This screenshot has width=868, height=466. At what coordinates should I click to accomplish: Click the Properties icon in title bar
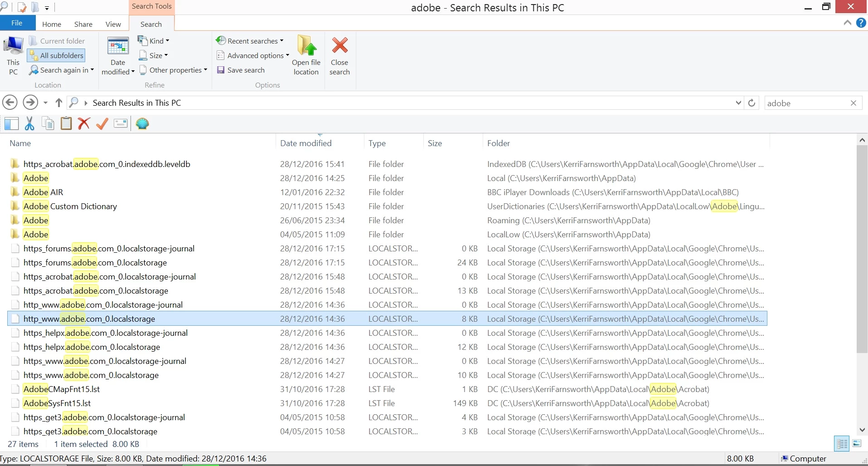[21, 7]
